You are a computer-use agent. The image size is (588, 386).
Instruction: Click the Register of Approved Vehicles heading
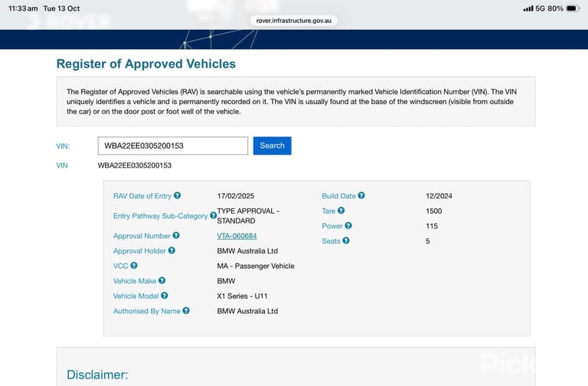[x=146, y=64]
